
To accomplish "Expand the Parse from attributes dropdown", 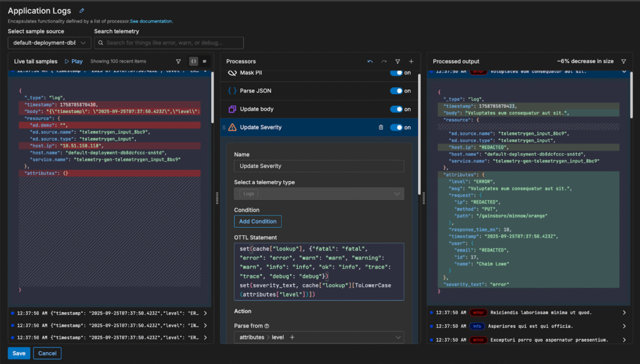I will pyautogui.click(x=398, y=338).
